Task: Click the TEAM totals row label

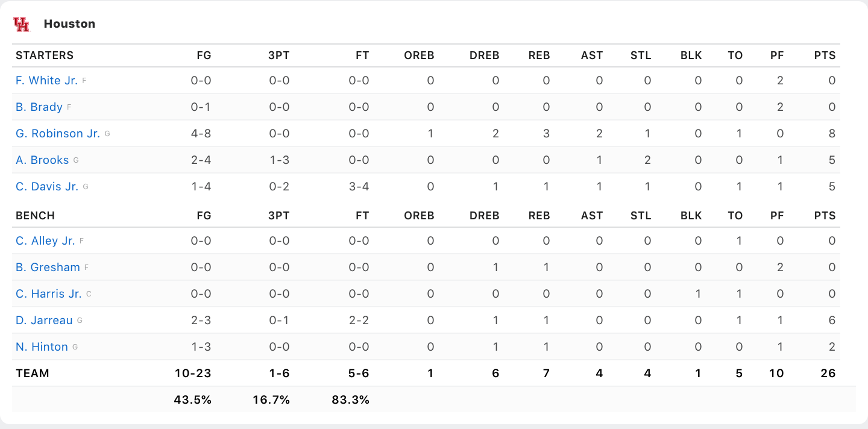Action: [x=33, y=373]
